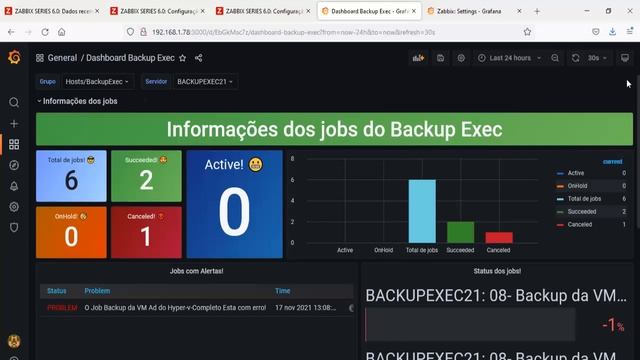Click the General folder breadcrumb
This screenshot has height=360, width=640.
coord(62,58)
